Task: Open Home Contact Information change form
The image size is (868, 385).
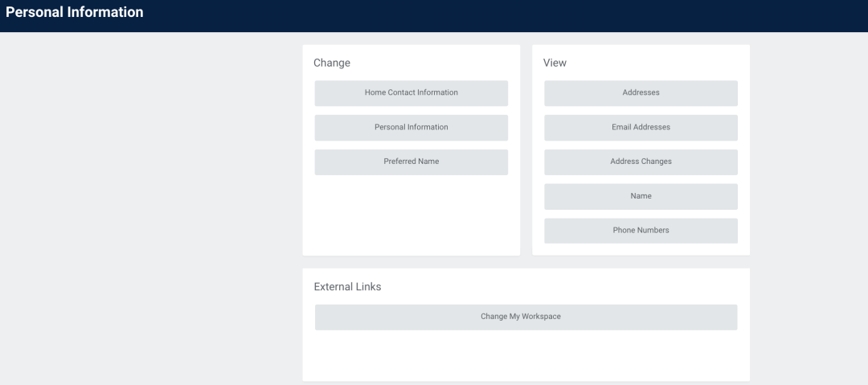Action: pos(411,93)
